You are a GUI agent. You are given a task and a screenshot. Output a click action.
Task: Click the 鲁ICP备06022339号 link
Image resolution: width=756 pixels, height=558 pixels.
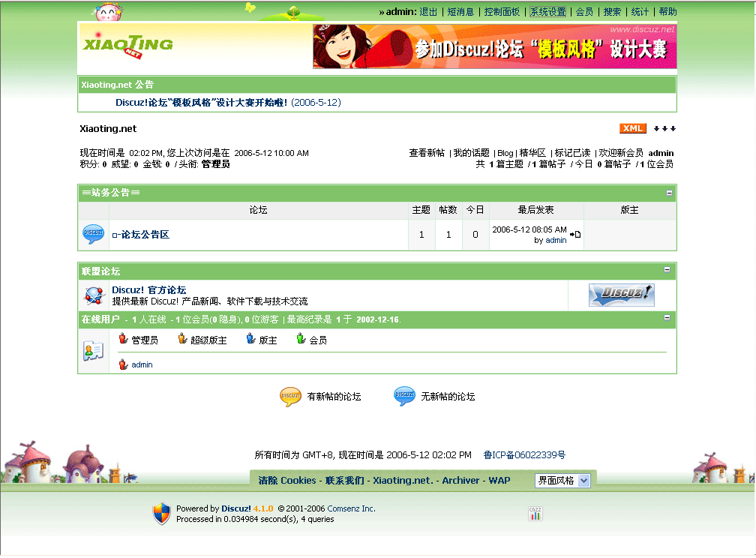tap(524, 454)
